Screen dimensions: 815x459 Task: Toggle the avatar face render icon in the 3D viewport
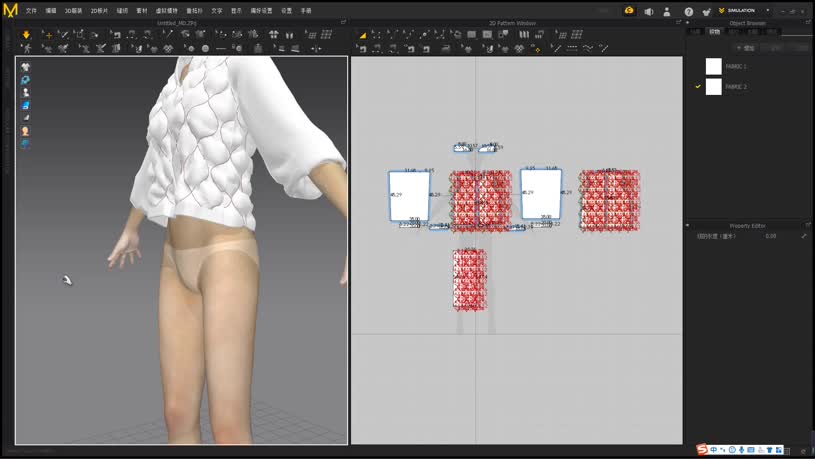click(25, 131)
